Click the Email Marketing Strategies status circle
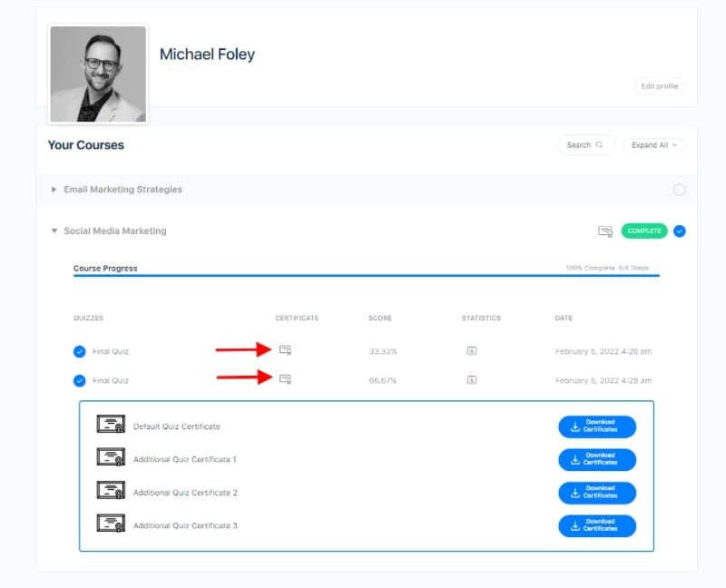726x588 pixels. point(679,190)
